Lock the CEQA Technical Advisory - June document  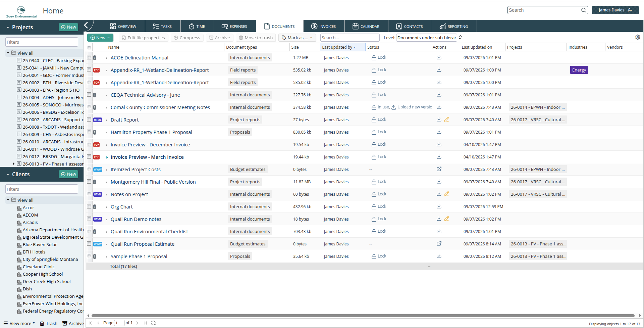[379, 95]
